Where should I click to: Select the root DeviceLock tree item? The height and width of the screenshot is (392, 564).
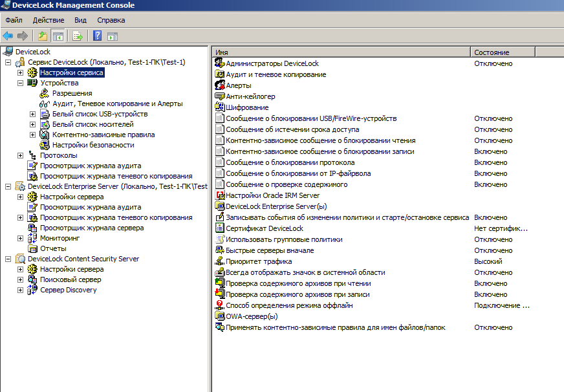[x=33, y=52]
